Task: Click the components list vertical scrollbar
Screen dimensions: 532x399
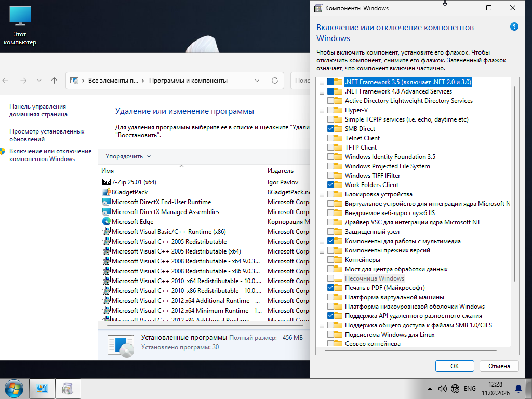Action: click(x=515, y=183)
